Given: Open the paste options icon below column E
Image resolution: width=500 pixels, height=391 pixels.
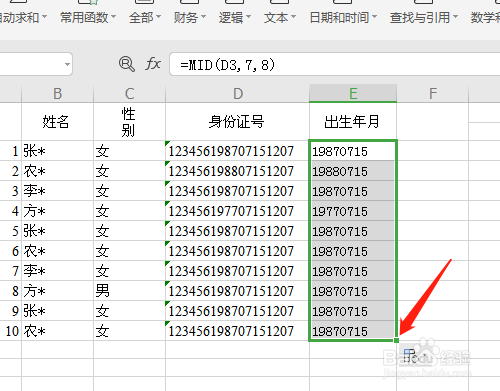Looking at the screenshot, I should point(411,355).
